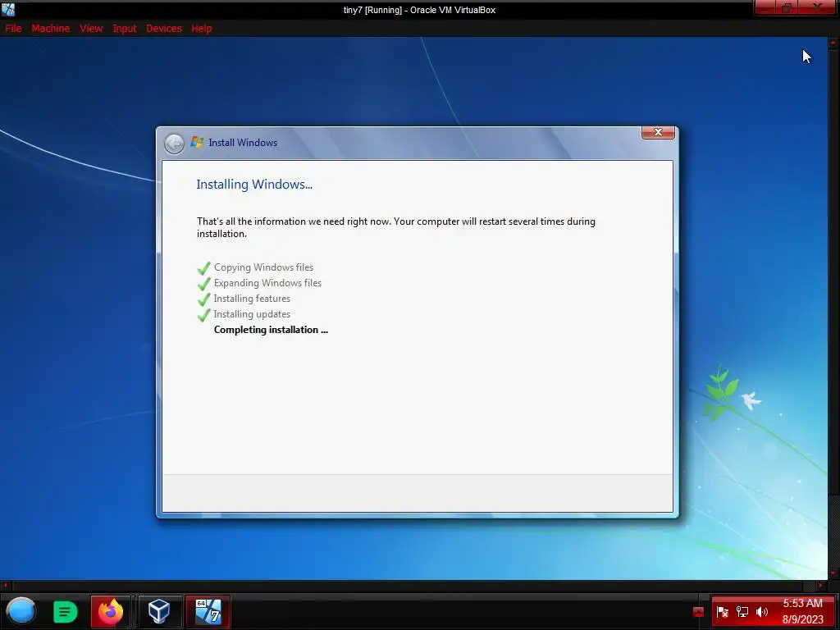840x630 pixels.
Task: Click the VirtualBox title bar icon
Action: click(8, 9)
